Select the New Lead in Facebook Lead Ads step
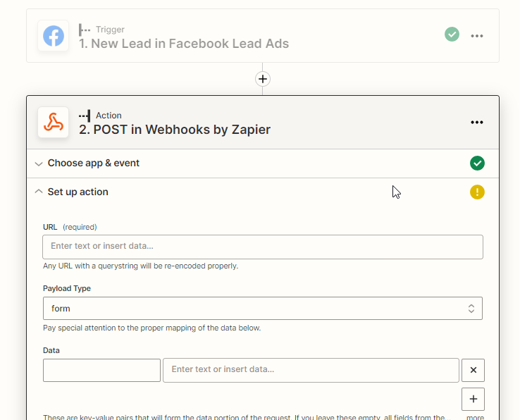 coord(184,44)
